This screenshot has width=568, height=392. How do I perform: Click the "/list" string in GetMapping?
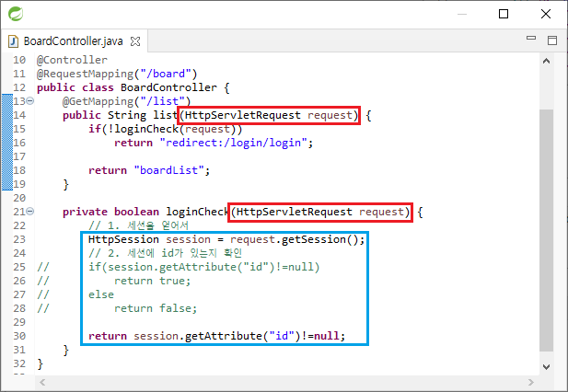click(162, 101)
